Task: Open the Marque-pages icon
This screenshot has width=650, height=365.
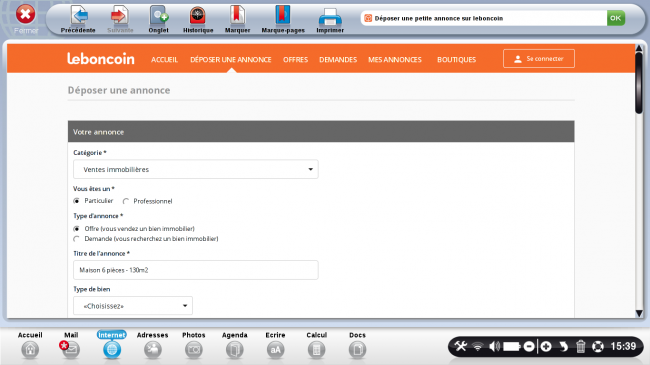Action: (283, 15)
